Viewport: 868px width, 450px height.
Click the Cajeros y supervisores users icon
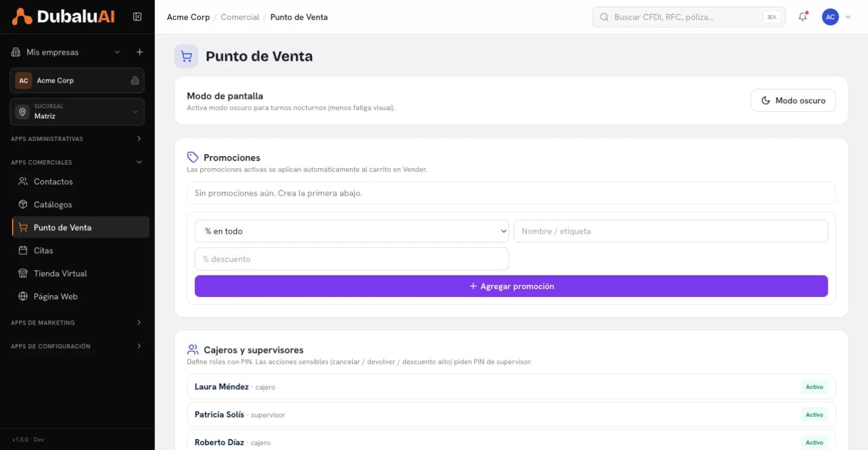coord(193,349)
